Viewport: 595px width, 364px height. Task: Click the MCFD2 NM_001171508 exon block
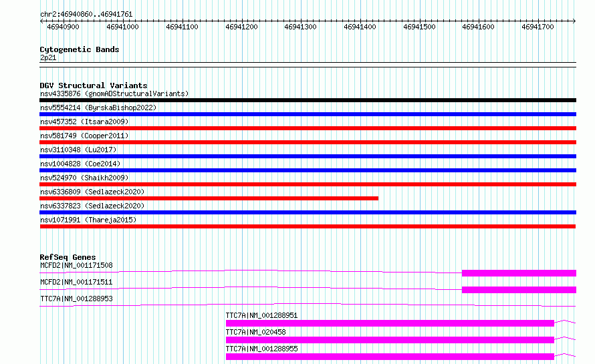point(519,273)
